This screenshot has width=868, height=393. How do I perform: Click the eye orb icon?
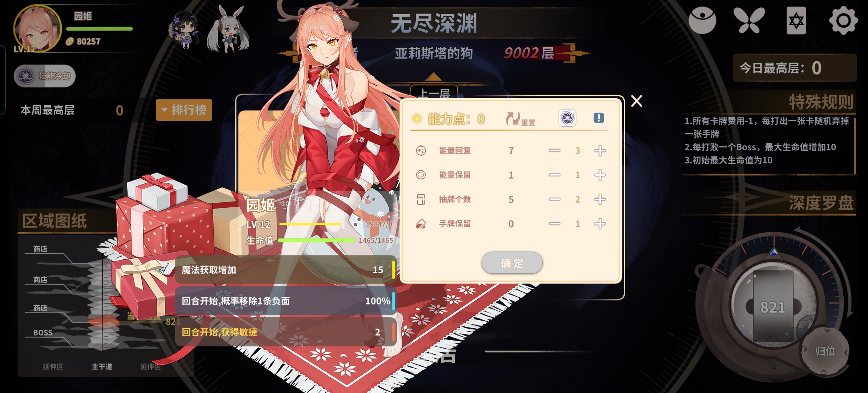(x=702, y=20)
